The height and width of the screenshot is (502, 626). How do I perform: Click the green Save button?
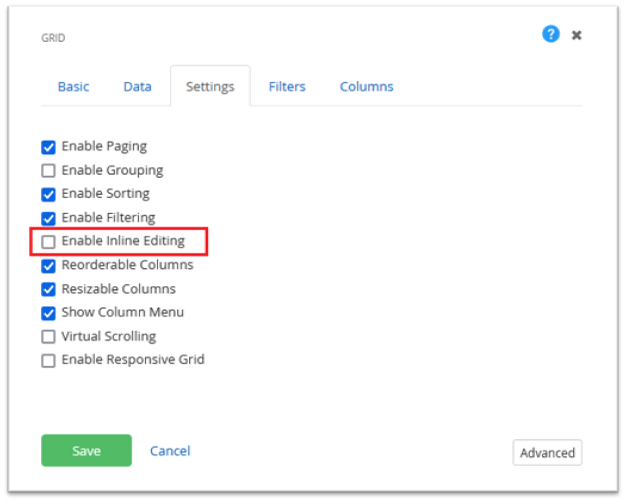click(86, 450)
